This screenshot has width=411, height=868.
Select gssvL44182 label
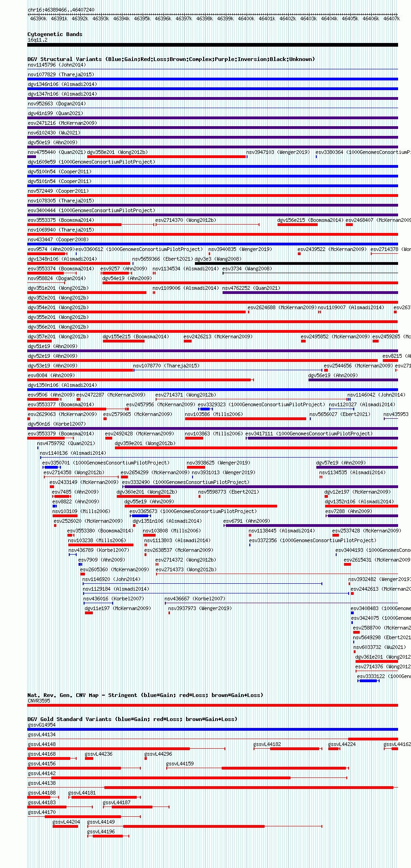point(267,744)
